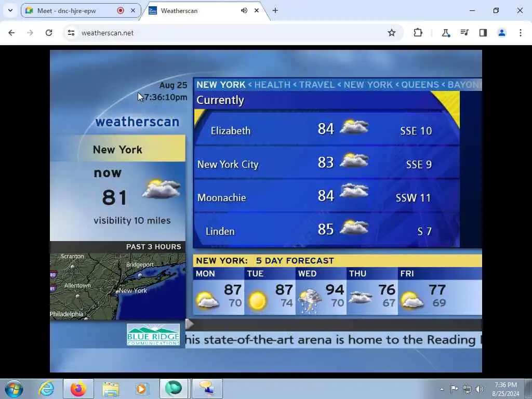The width and height of the screenshot is (532, 399).
Task: Click the WED thunderstorm forecast icon
Action: pyautogui.click(x=310, y=301)
